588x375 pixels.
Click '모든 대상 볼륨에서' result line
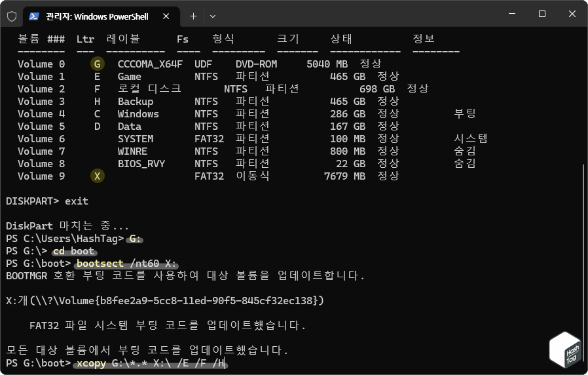(x=147, y=350)
